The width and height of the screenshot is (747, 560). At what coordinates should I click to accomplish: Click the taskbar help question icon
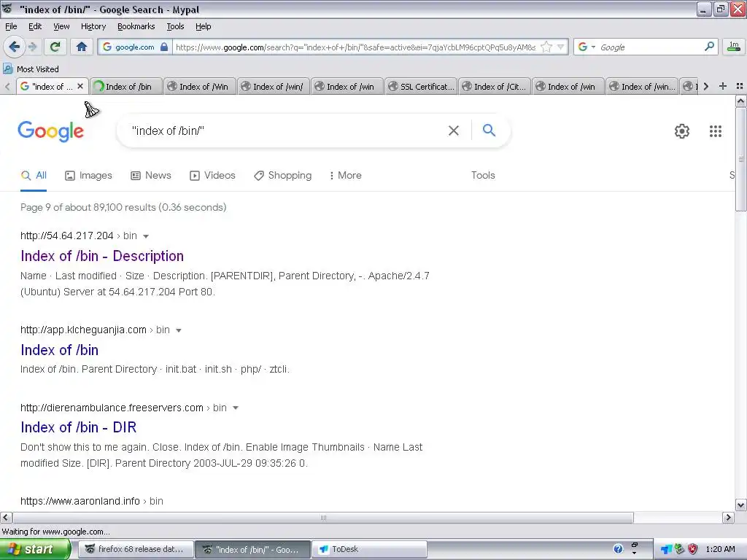(x=618, y=549)
